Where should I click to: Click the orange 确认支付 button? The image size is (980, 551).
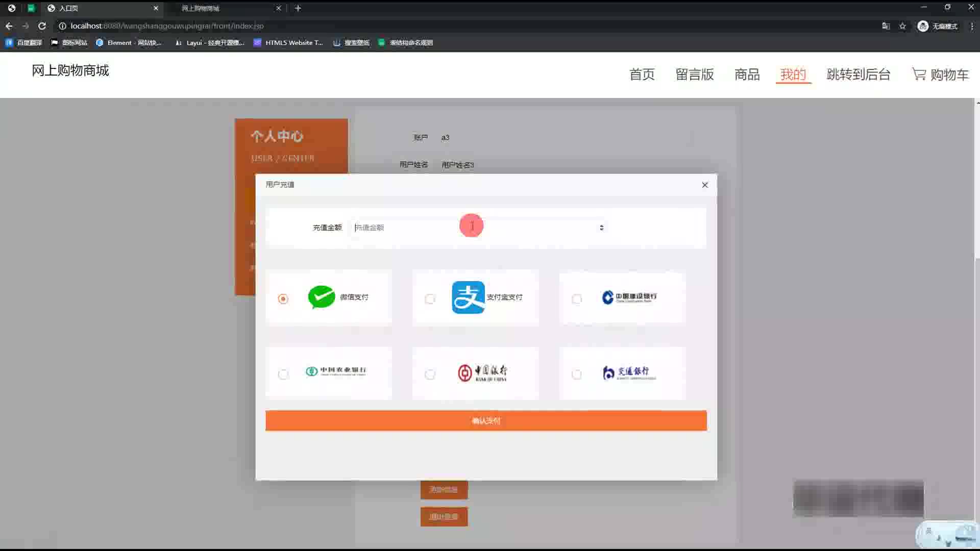486,421
